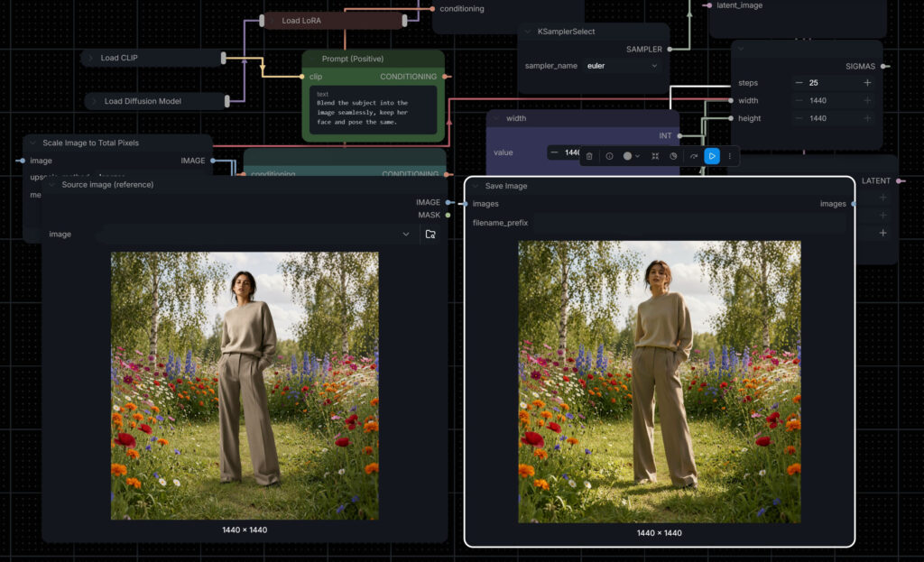Click the 1440 × 1440 label under source image
Viewport: 924px width, 562px height.
pos(245,530)
